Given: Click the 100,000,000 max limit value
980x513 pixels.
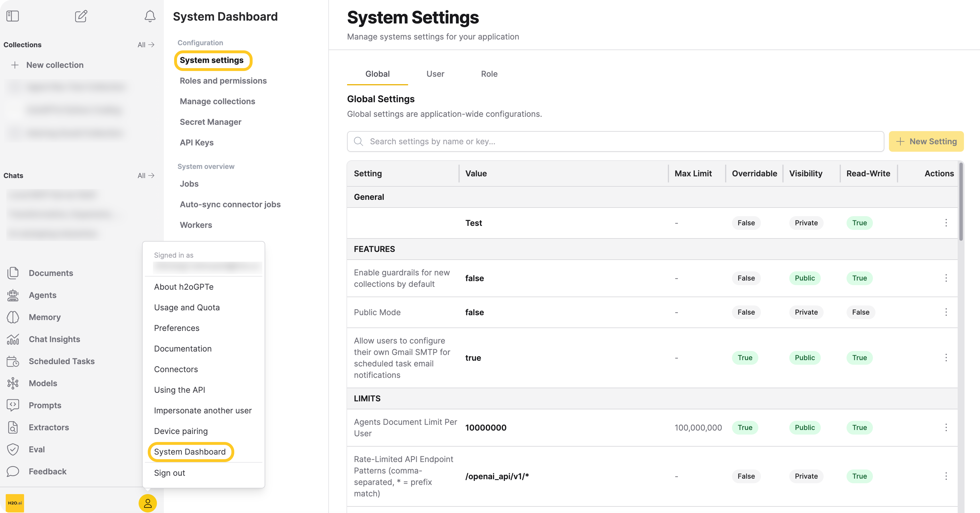Looking at the screenshot, I should pos(698,427).
